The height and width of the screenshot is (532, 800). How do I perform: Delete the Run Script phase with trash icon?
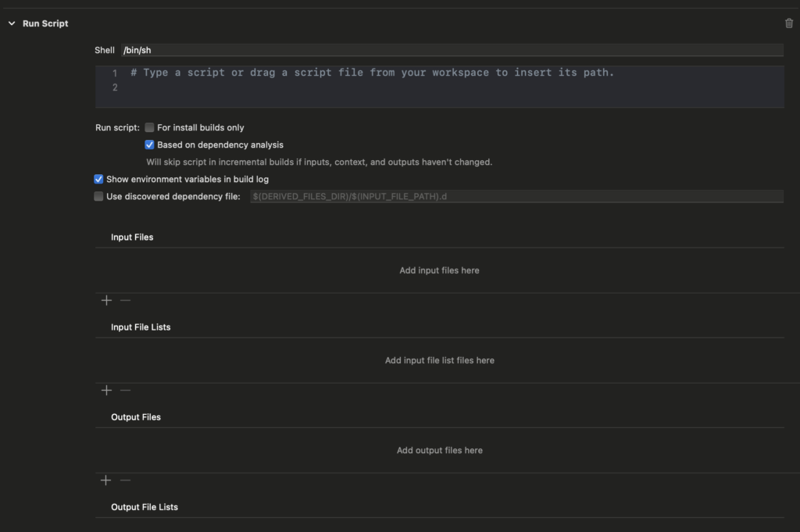click(789, 23)
